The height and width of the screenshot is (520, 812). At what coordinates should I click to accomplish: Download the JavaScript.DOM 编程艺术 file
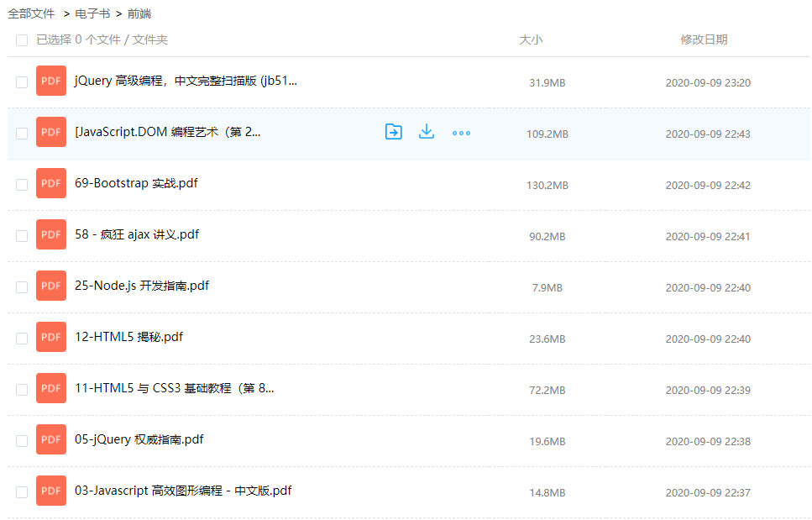tap(427, 132)
